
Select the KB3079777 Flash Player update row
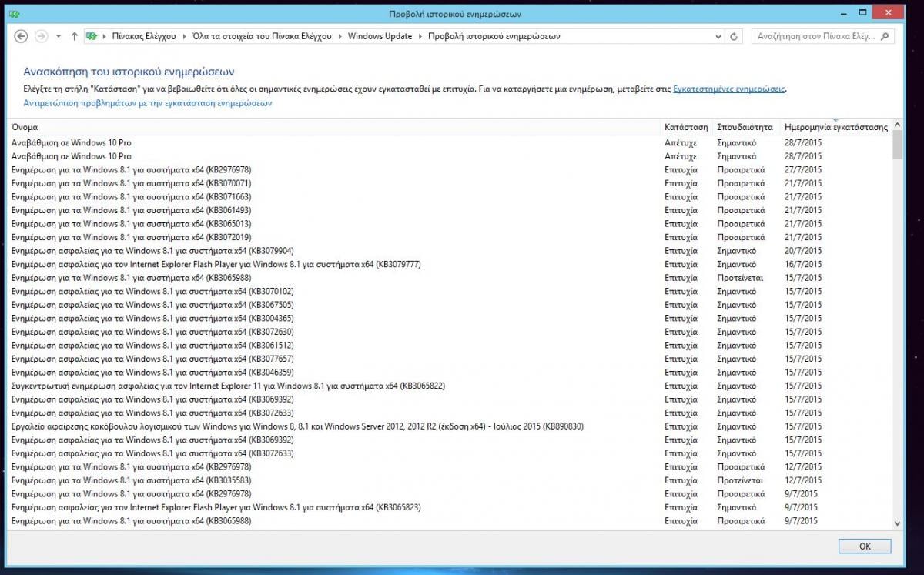click(x=450, y=264)
